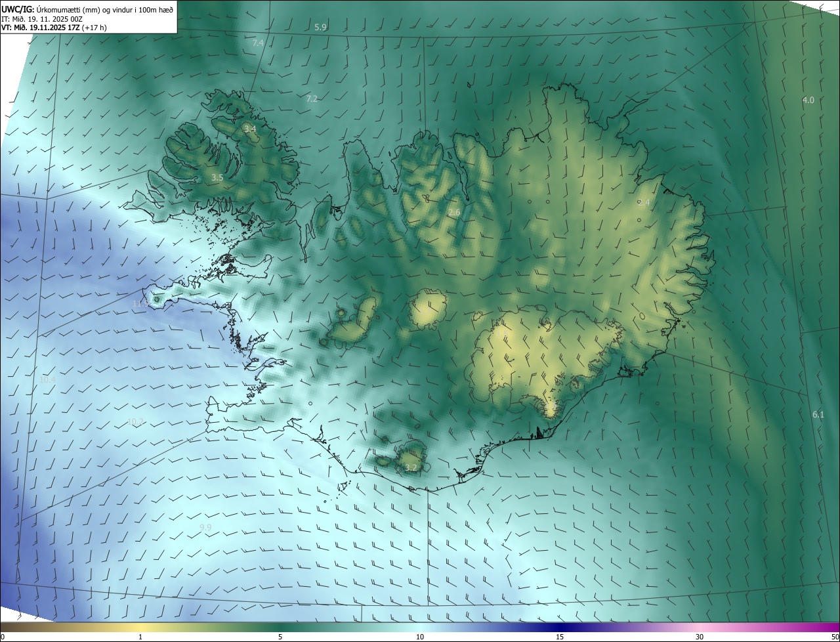Click the 7.4 value label

[258, 43]
